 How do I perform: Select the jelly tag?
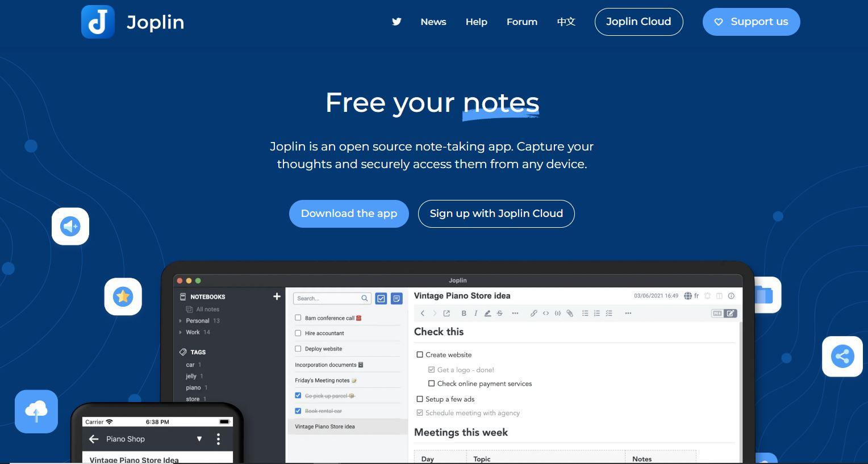(191, 376)
